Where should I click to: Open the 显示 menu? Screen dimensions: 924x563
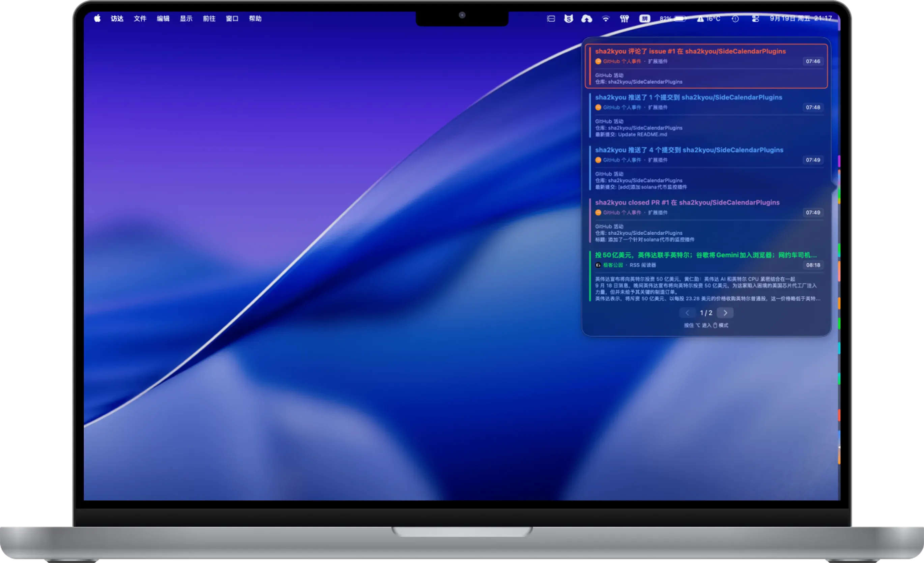(186, 18)
